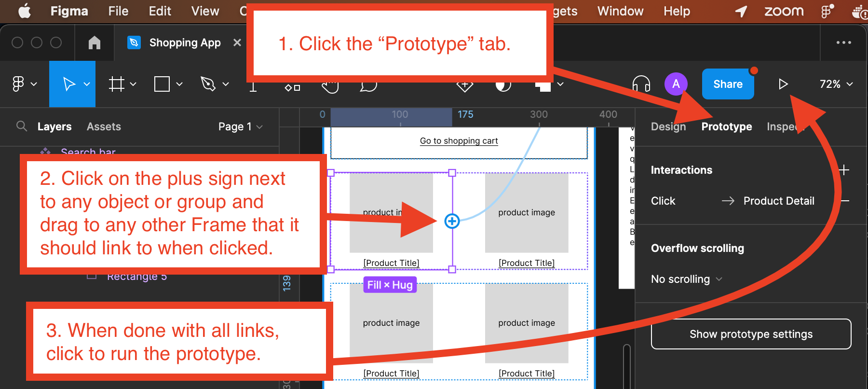Select the Rectangle 5 layer
Screen dimensions: 868x389
click(x=137, y=277)
